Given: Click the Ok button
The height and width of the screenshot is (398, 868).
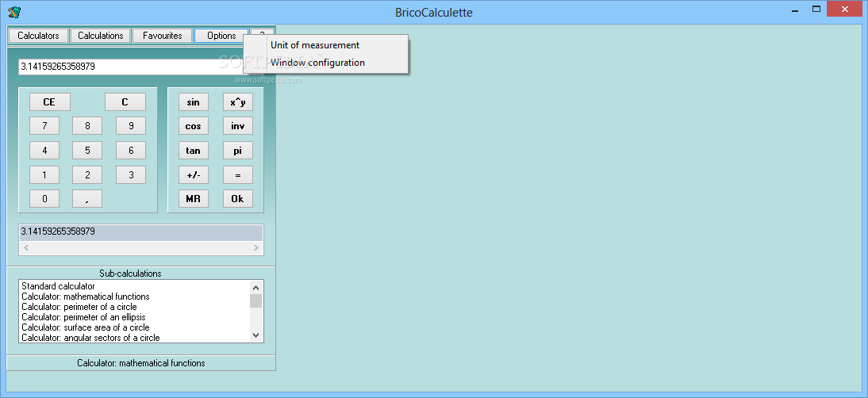Looking at the screenshot, I should click(x=238, y=199).
